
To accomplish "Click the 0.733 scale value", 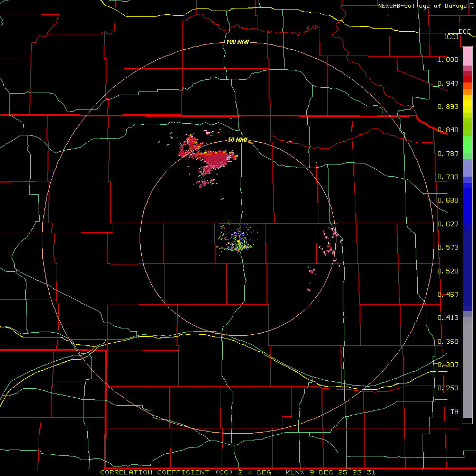I will point(448,177).
